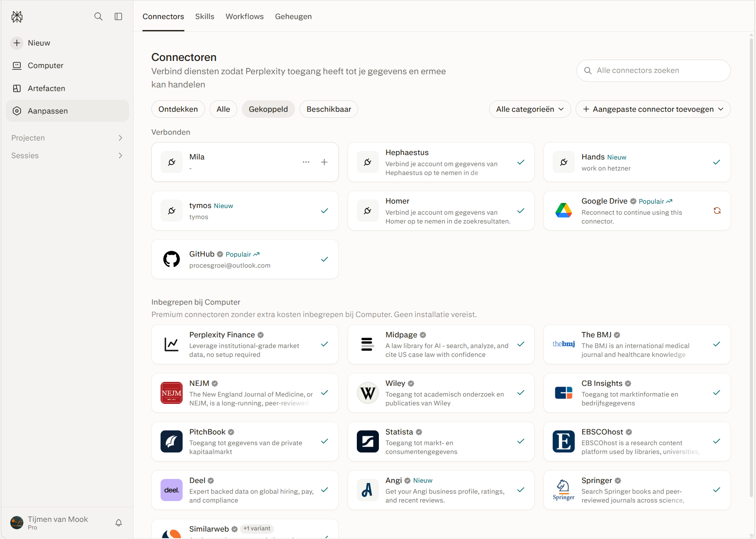Switch to the Workflows tab
756x539 pixels.
click(244, 16)
